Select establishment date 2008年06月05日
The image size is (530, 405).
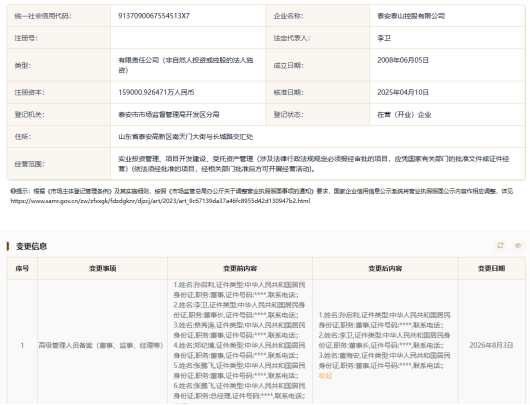pos(403,60)
